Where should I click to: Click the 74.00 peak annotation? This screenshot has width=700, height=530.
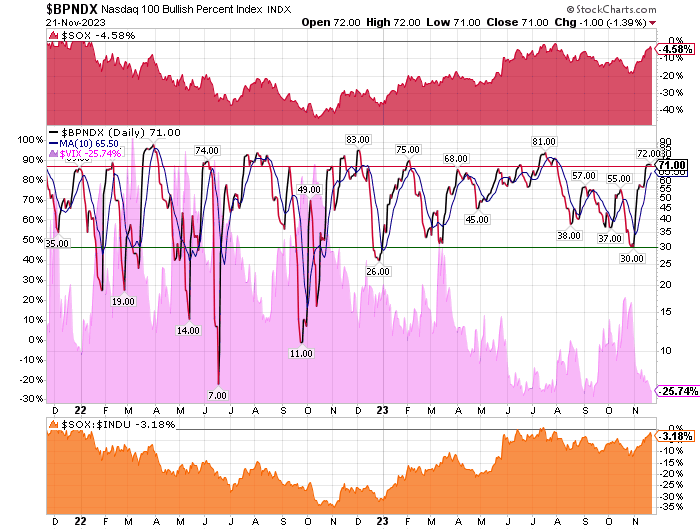click(x=207, y=151)
